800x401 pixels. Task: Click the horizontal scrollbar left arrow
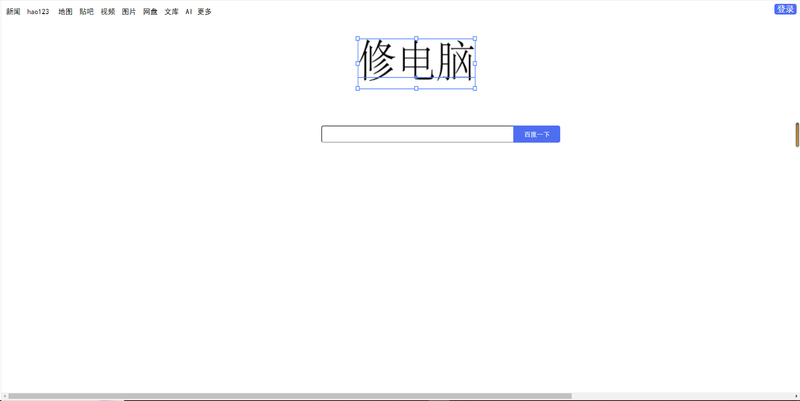5,396
